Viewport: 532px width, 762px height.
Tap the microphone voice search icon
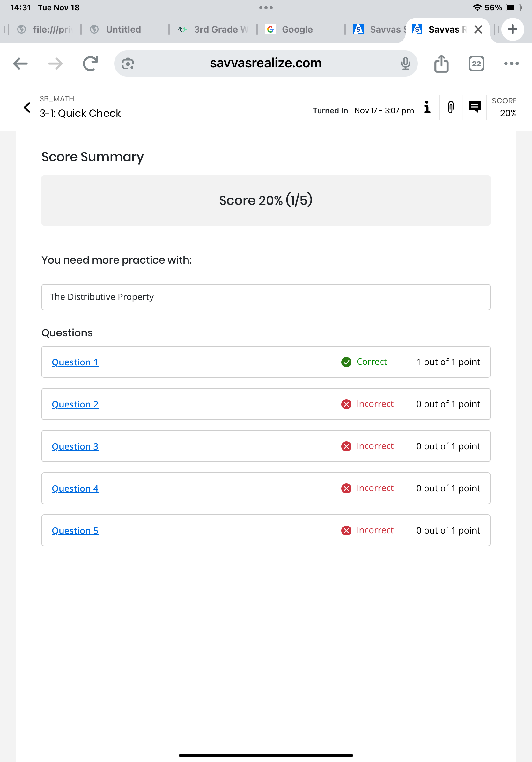405,63
